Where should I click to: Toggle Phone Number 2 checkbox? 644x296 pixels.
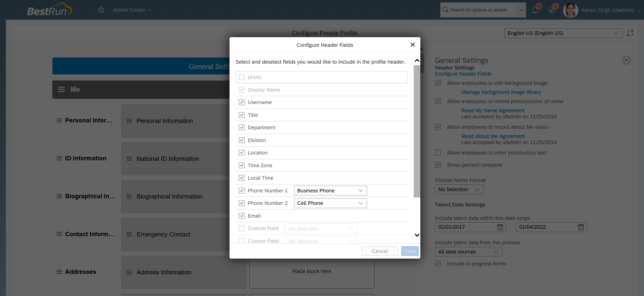[x=242, y=203]
